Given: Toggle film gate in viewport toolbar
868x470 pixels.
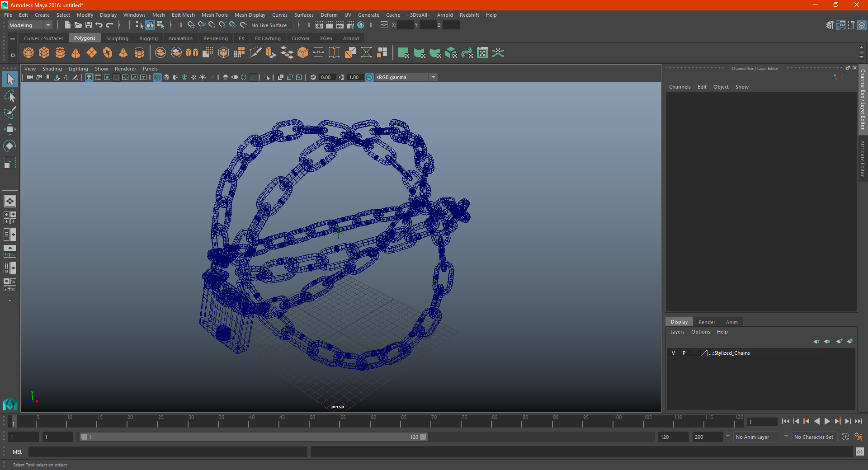Looking at the screenshot, I should (98, 77).
